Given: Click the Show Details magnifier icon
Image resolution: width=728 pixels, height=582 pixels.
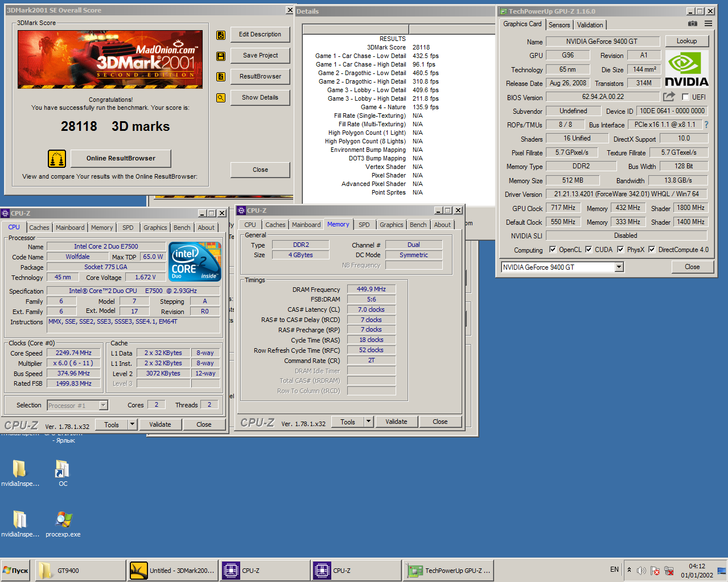Looking at the screenshot, I should tap(221, 98).
